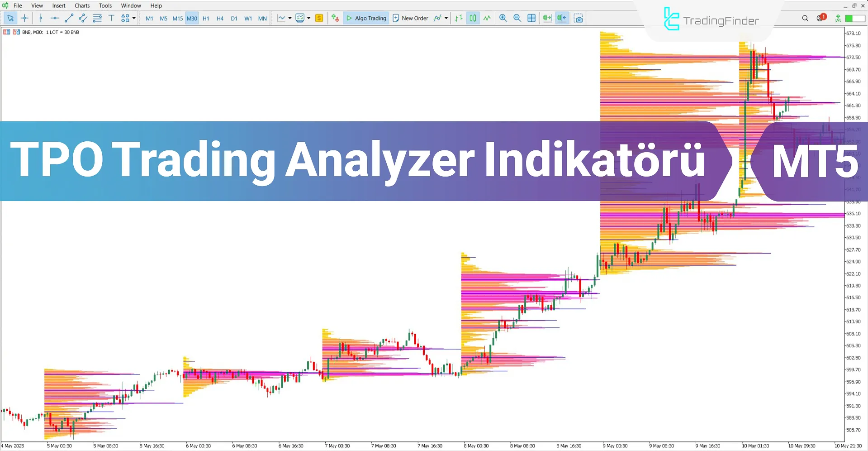Zoom in on the chart
The image size is (868, 451).
pyautogui.click(x=503, y=18)
